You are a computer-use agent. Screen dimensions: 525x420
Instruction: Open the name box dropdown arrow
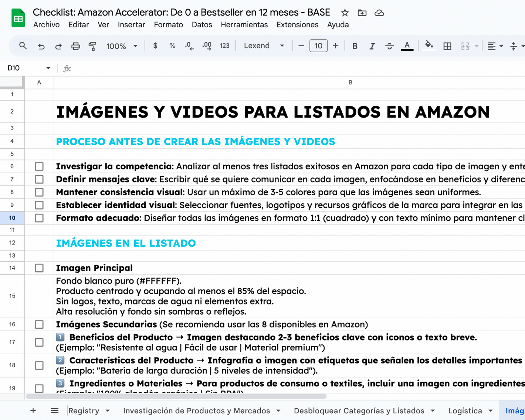[x=48, y=68]
